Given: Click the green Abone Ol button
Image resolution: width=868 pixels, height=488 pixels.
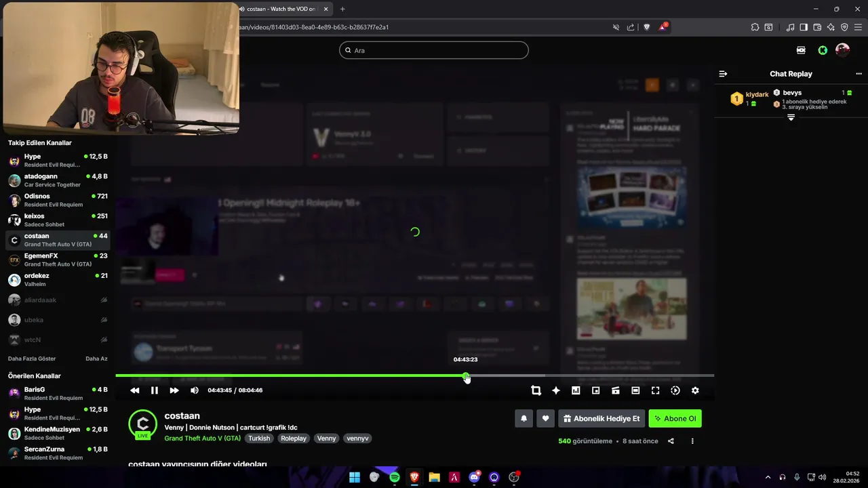Looking at the screenshot, I should point(675,419).
